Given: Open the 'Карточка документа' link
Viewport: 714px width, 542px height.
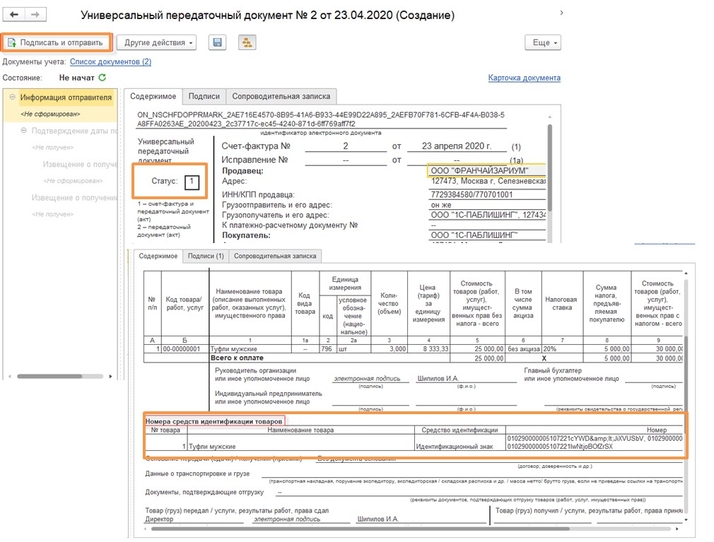Looking at the screenshot, I should pos(524,78).
